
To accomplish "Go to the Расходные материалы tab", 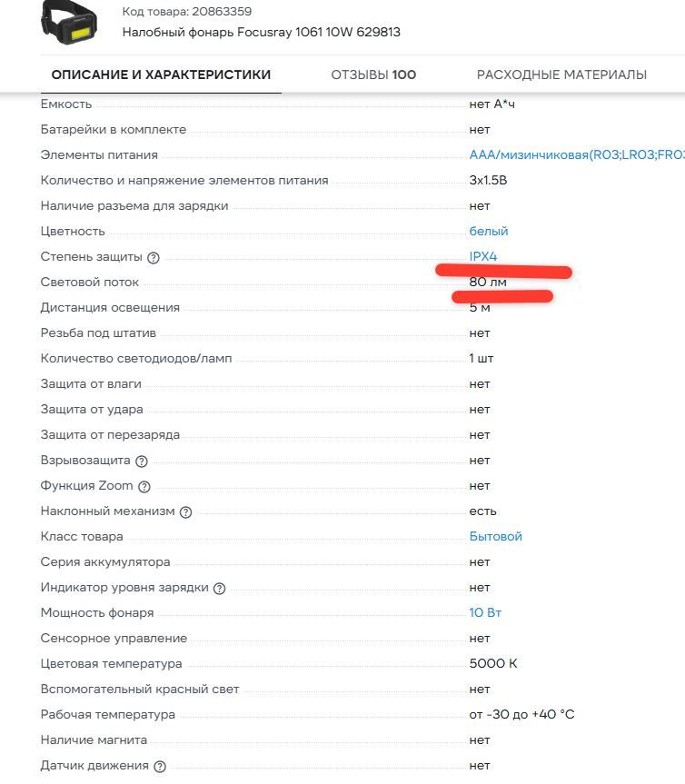I will tap(561, 74).
